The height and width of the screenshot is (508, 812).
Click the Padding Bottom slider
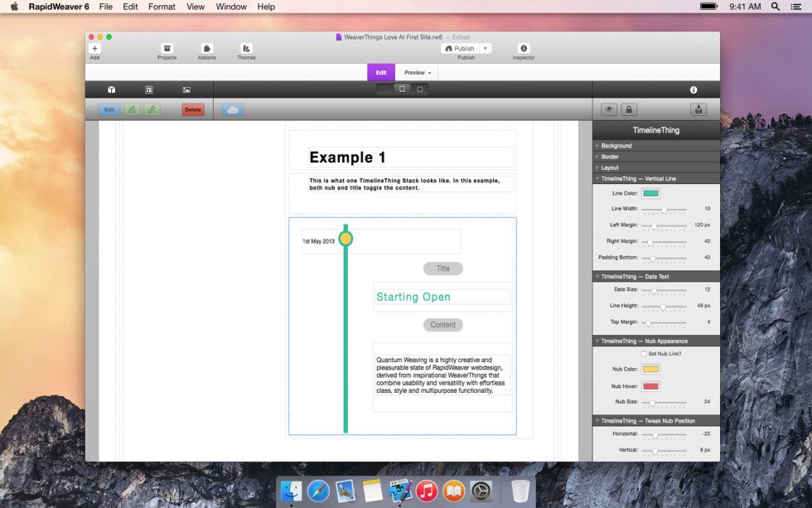click(664, 258)
